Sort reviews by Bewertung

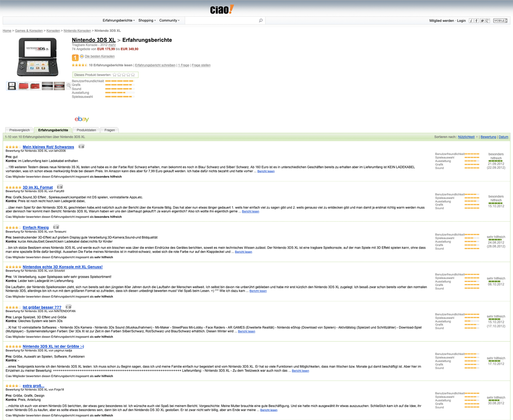[x=488, y=137]
